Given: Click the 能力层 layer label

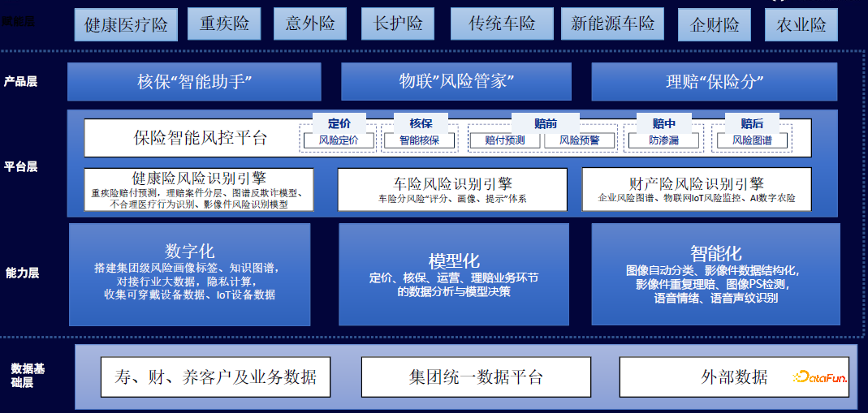Looking at the screenshot, I should 22,273.
